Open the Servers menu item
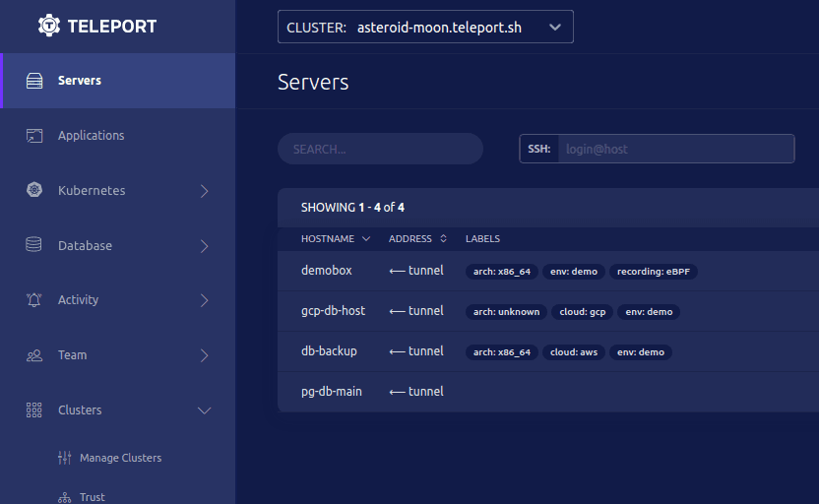Image resolution: width=819 pixels, height=504 pixels. tap(118, 81)
